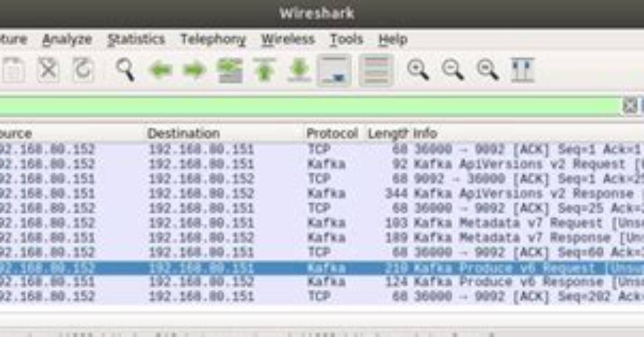Open the Help menu
Screen dimensions: 644x337
coord(393,40)
